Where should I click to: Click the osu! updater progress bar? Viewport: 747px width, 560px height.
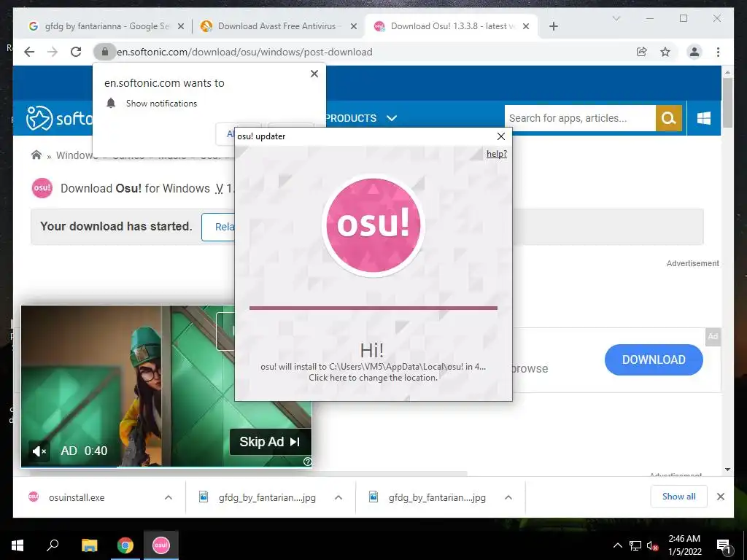click(373, 308)
